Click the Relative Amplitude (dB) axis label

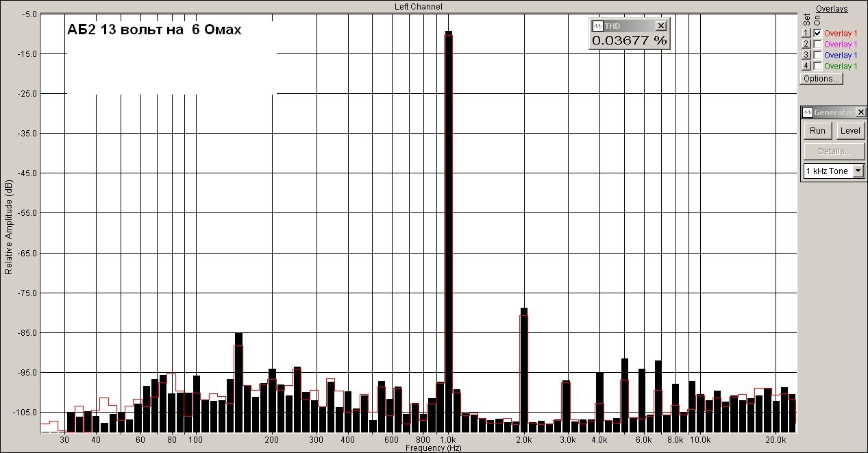pyautogui.click(x=8, y=228)
